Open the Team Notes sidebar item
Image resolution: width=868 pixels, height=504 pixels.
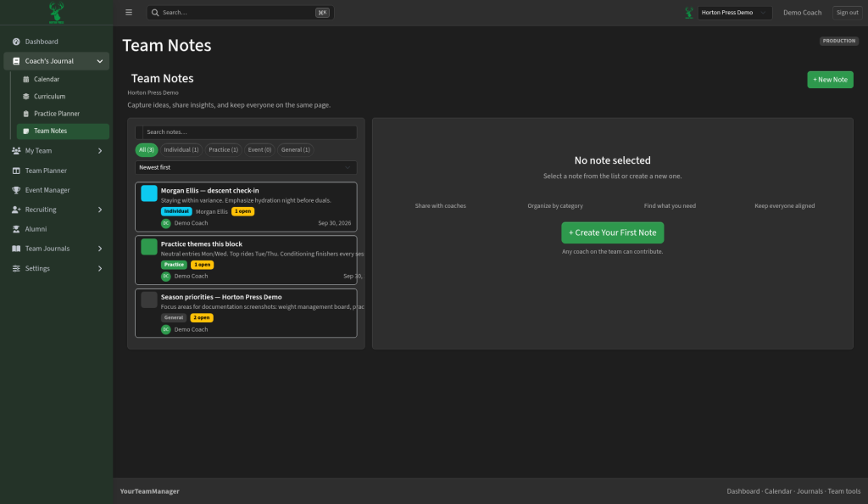coord(63,131)
